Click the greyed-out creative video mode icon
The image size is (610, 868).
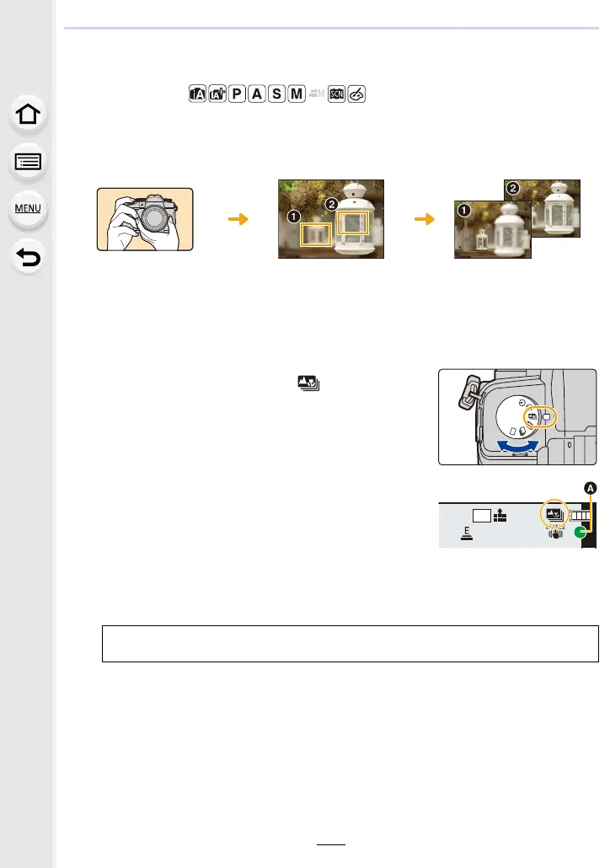[317, 94]
